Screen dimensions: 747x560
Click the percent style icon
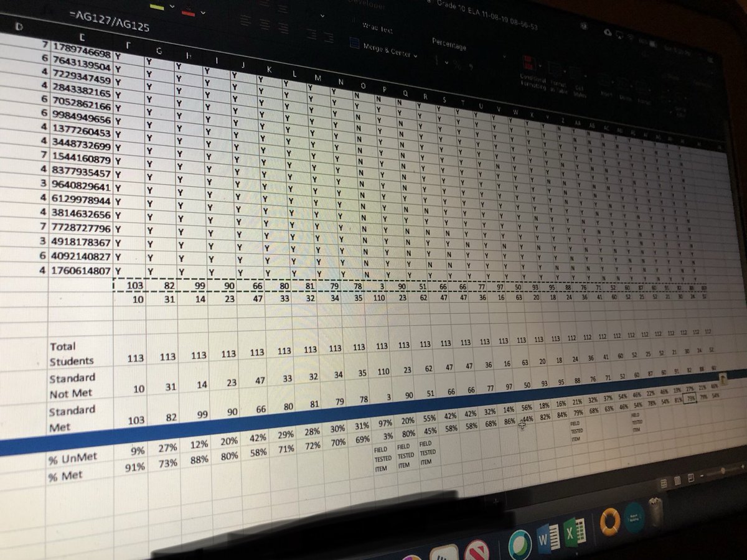(x=458, y=65)
